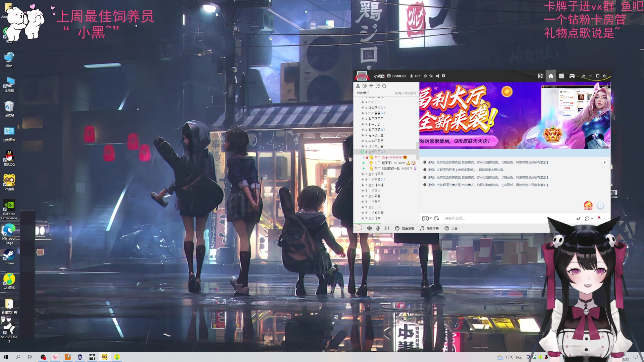The width and height of the screenshot is (644, 362).
Task: Toggle the speaker volume icon
Action: click(x=369, y=228)
